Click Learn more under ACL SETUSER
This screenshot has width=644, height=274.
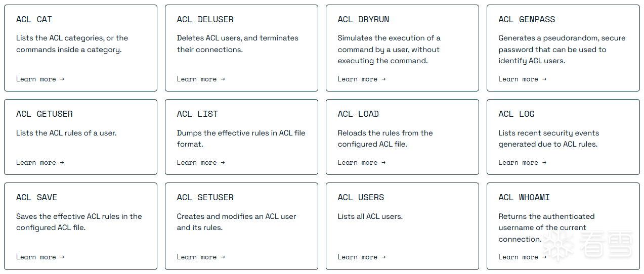tap(201, 257)
